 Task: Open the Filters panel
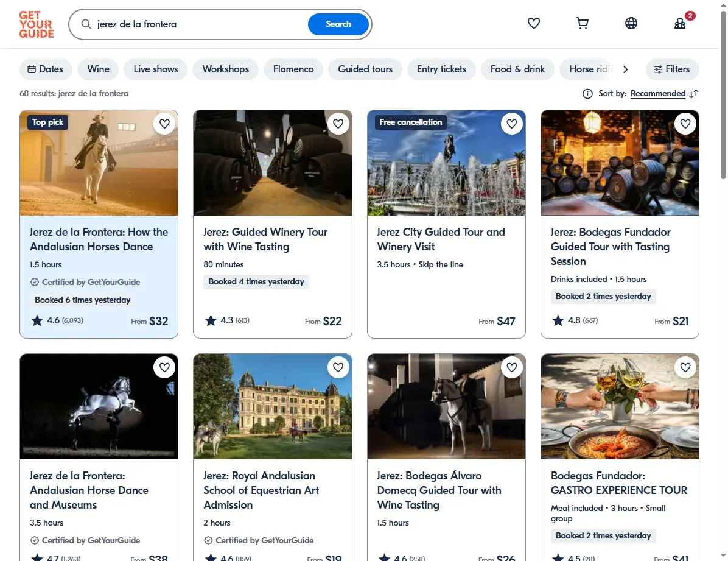pyautogui.click(x=672, y=69)
